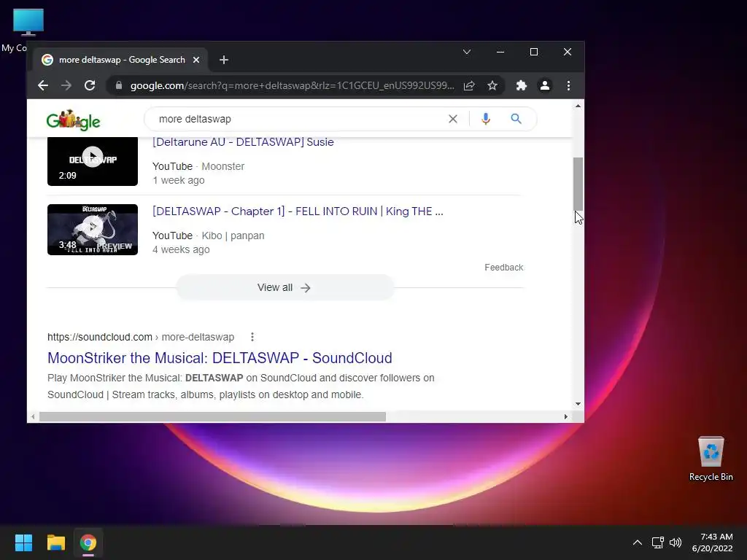This screenshot has width=747, height=560.
Task: Open Chrome's three-dot menu
Action: point(568,86)
